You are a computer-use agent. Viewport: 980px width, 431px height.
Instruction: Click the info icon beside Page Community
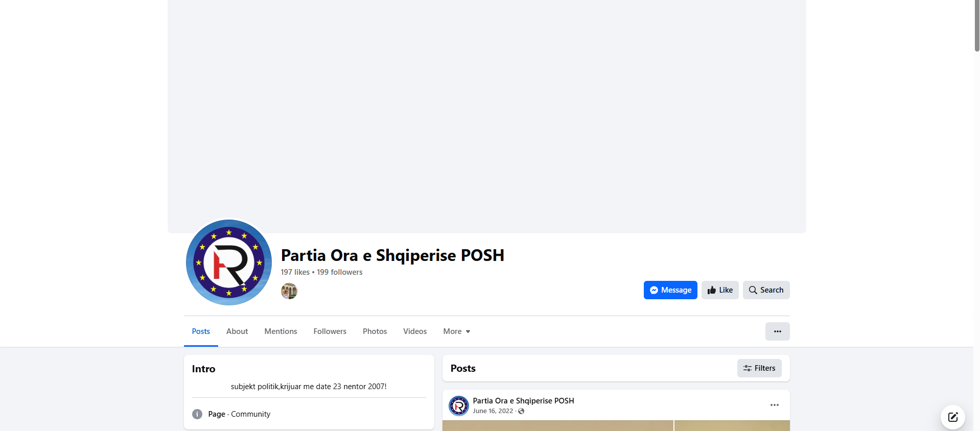click(x=197, y=414)
